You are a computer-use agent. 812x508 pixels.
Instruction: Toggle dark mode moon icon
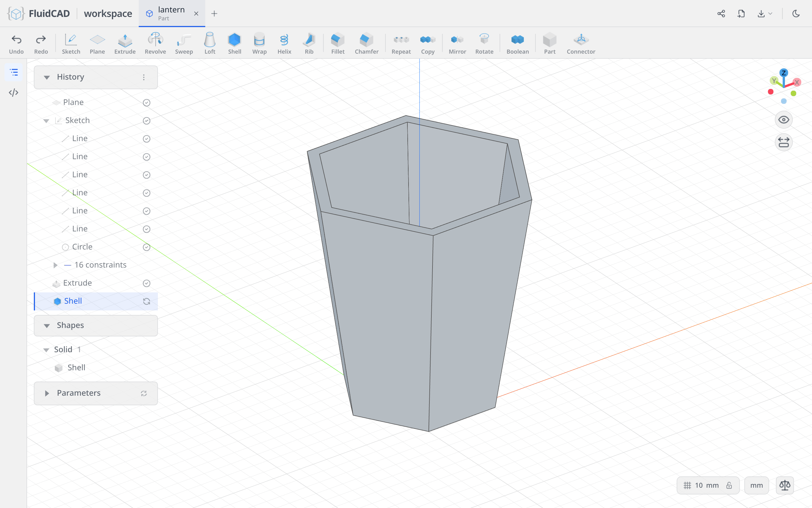796,14
